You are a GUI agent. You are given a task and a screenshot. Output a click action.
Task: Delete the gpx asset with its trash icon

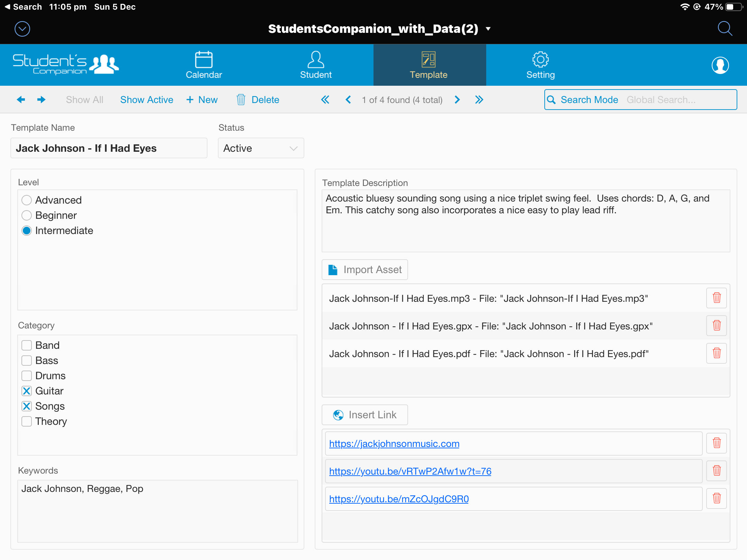(717, 326)
